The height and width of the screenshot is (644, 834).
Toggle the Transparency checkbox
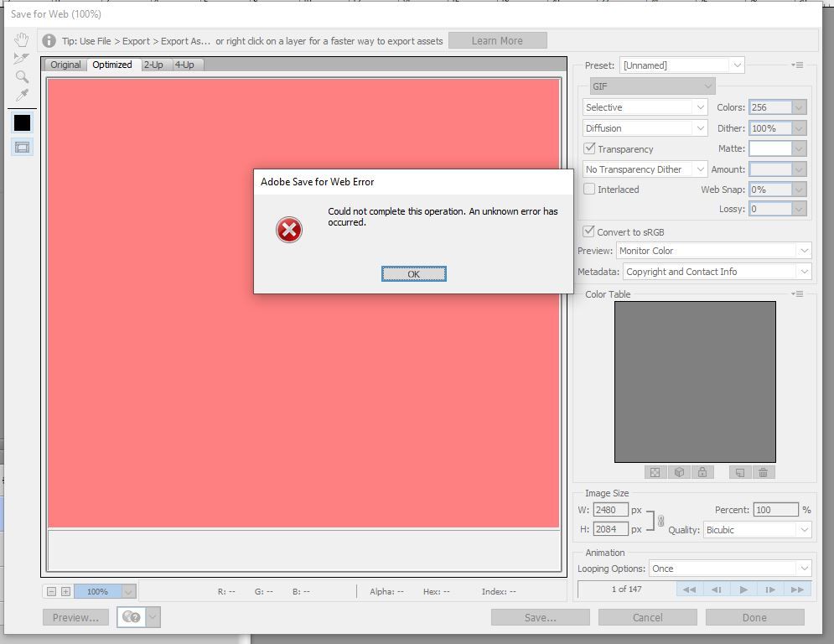589,148
